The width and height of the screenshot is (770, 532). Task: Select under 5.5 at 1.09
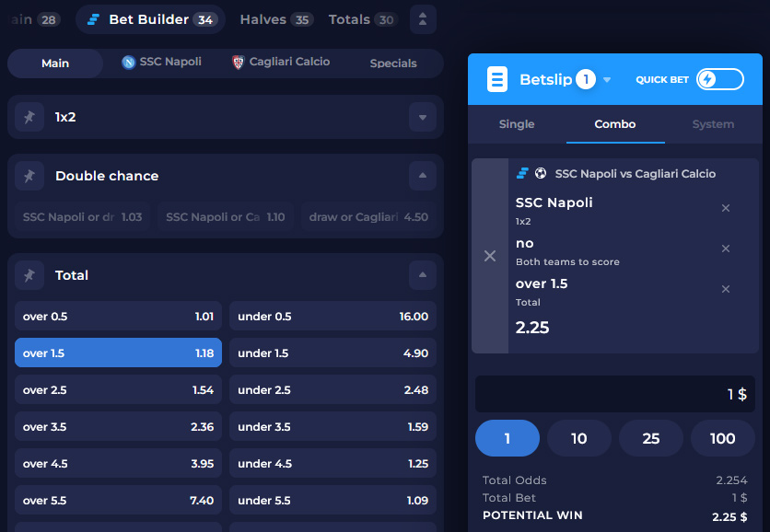click(x=332, y=500)
